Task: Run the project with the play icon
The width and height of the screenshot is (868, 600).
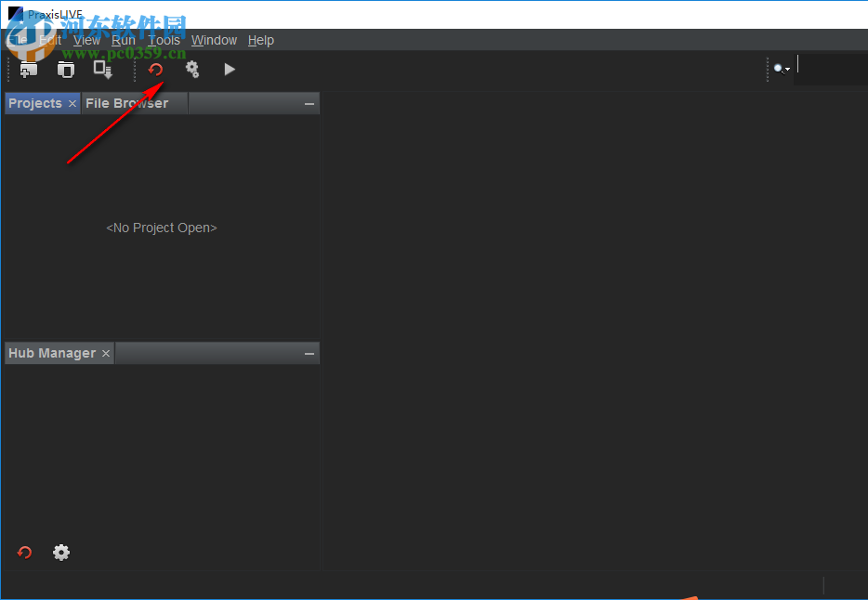Action: click(229, 69)
